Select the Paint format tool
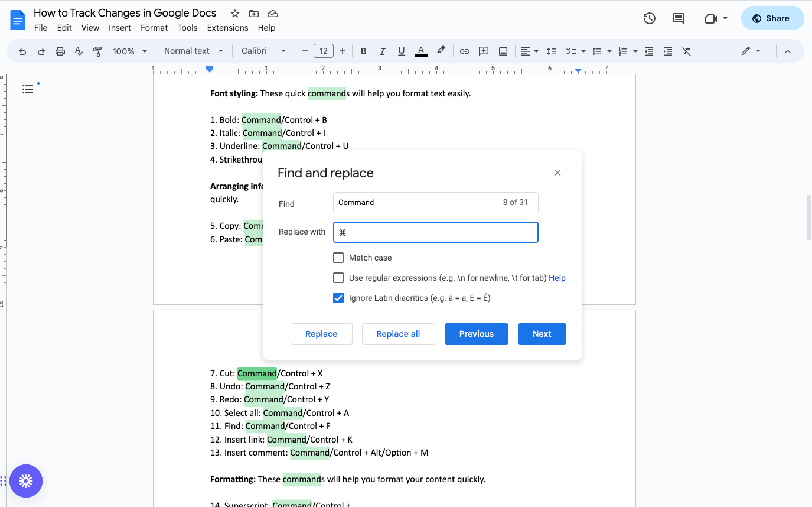 point(98,51)
